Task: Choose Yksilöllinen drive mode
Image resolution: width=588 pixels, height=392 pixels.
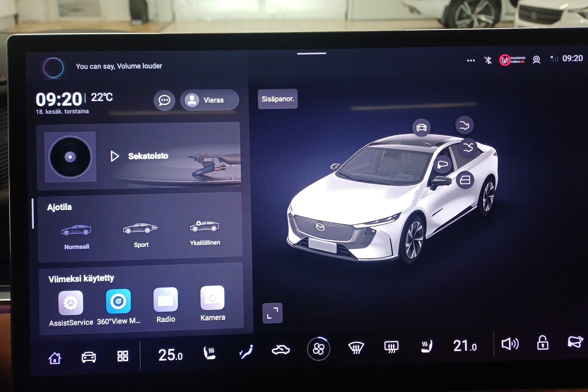Action: click(x=205, y=233)
